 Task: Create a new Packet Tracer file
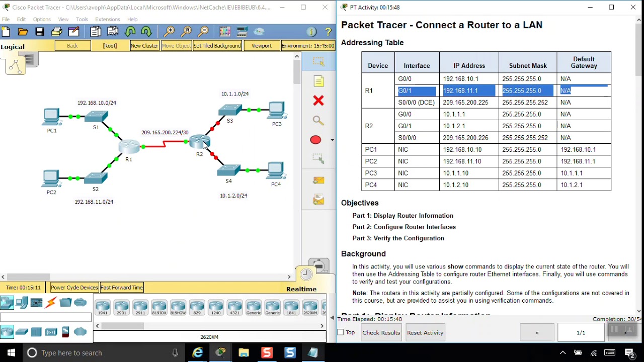pos(6,32)
